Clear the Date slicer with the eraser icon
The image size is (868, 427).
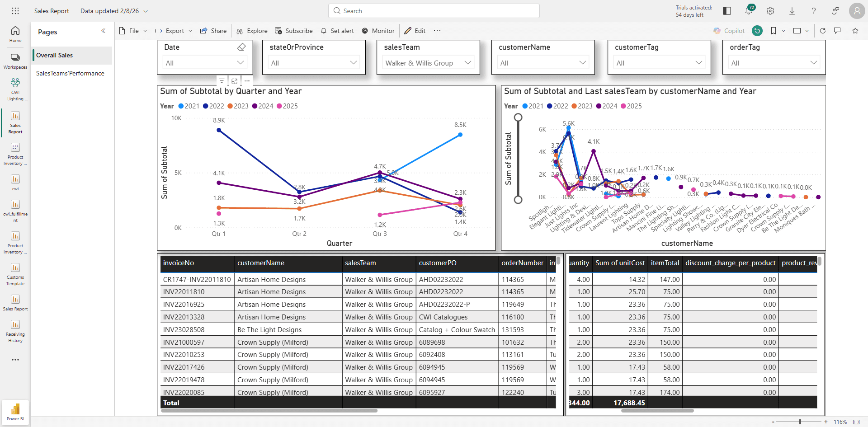(x=241, y=47)
